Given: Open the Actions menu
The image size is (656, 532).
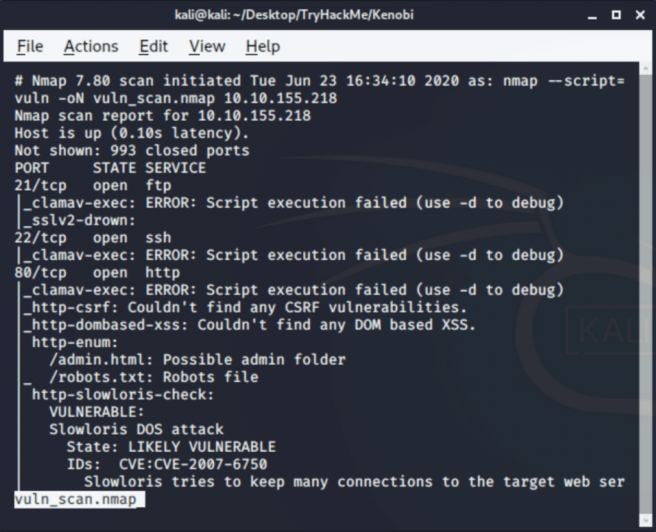Looking at the screenshot, I should [x=91, y=46].
